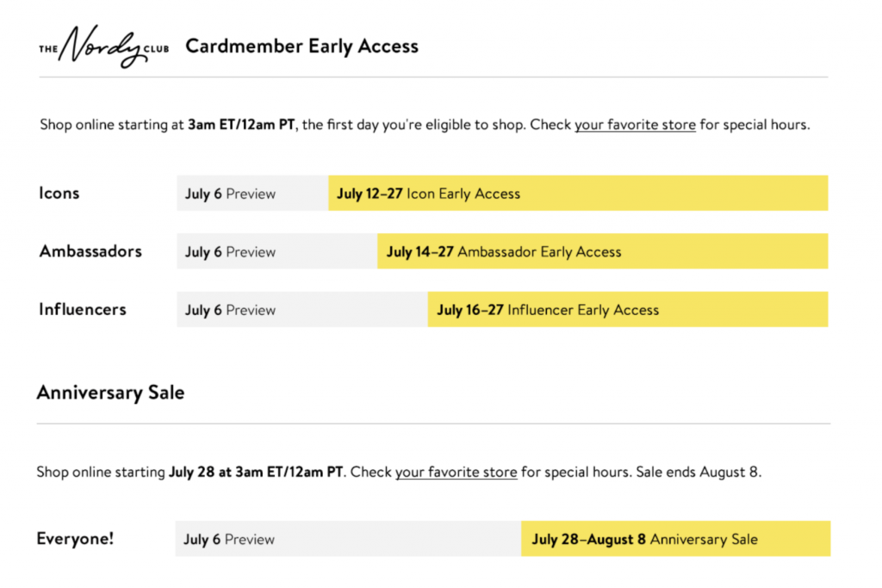
Task: Click the July 28 at 3am ET/12am PT text
Action: [256, 472]
